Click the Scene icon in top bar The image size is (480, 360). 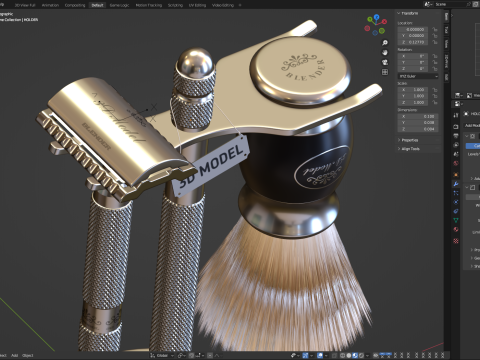pos(429,4)
